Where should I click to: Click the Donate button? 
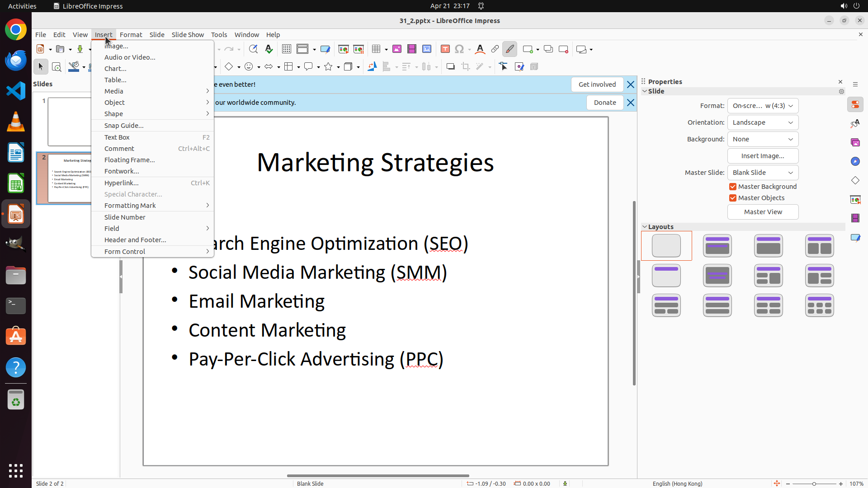pos(605,103)
